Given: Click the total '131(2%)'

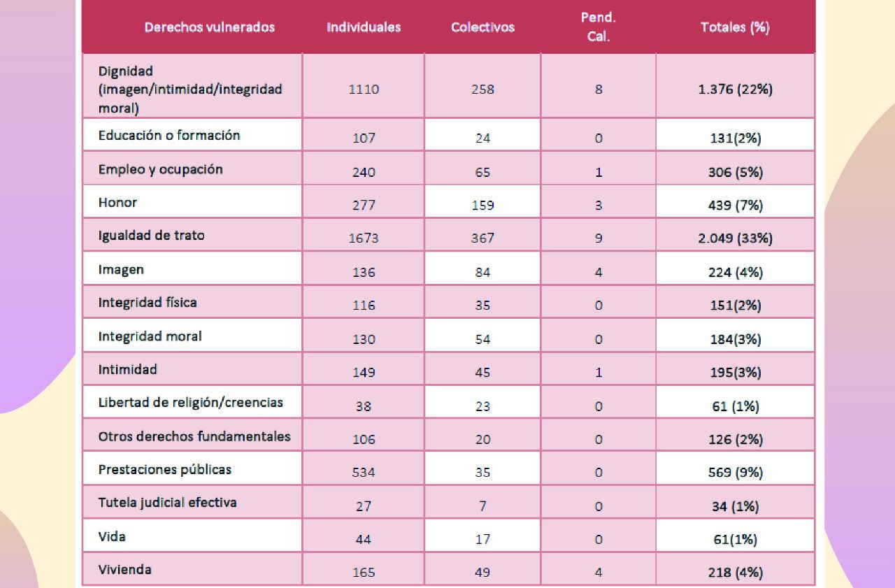Looking at the screenshot, I should (x=735, y=138).
